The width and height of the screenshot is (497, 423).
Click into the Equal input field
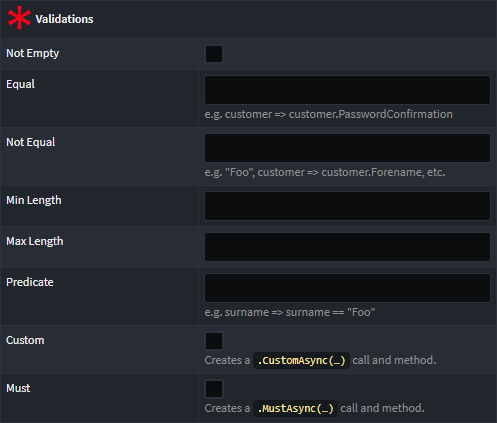[347, 90]
